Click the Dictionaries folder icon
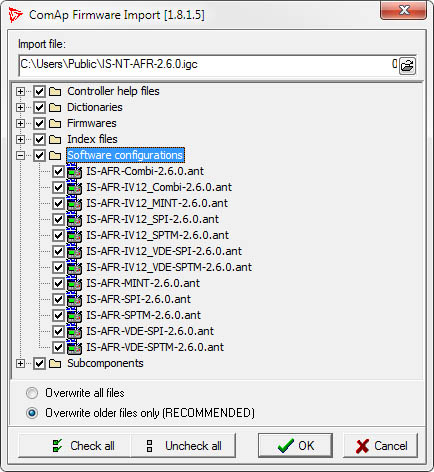The image size is (434, 472). point(55,107)
